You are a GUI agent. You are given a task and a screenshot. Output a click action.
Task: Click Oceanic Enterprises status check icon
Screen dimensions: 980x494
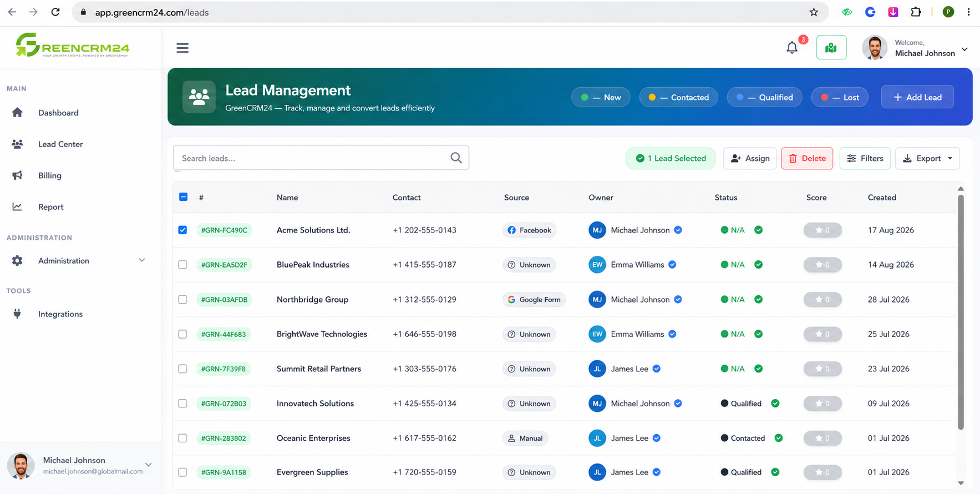click(778, 438)
